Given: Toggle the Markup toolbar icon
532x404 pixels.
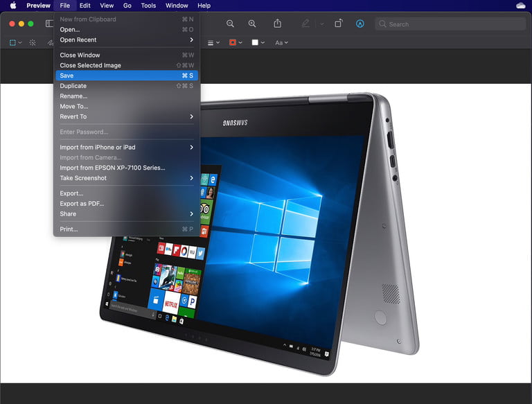Looking at the screenshot, I should tap(360, 24).
